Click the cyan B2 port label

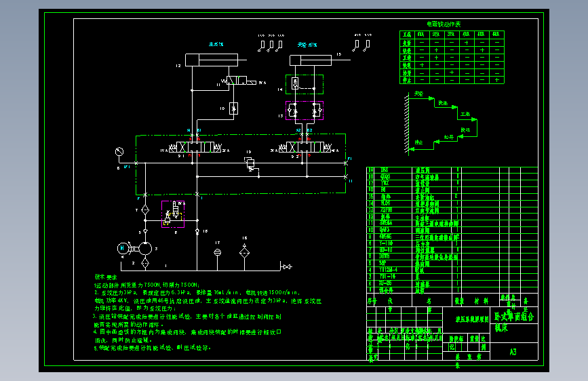[309, 130]
